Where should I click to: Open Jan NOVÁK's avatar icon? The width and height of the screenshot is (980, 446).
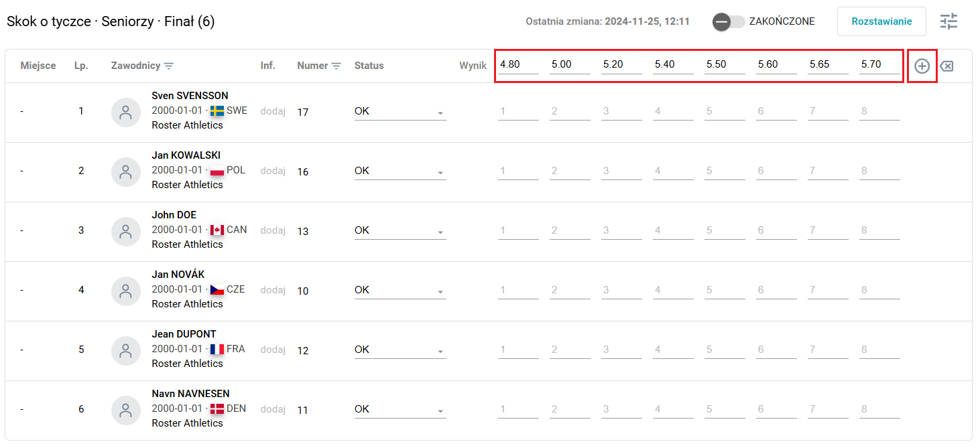(x=125, y=291)
